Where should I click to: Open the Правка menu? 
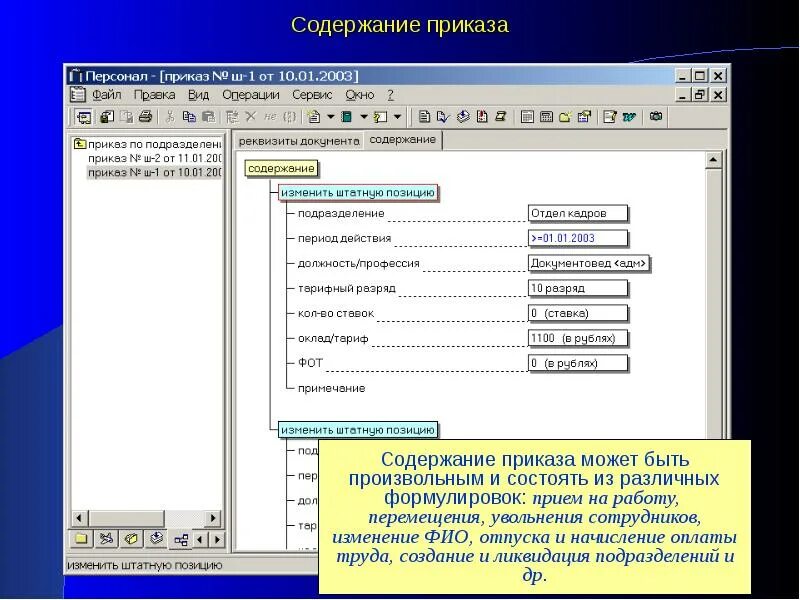(x=154, y=95)
